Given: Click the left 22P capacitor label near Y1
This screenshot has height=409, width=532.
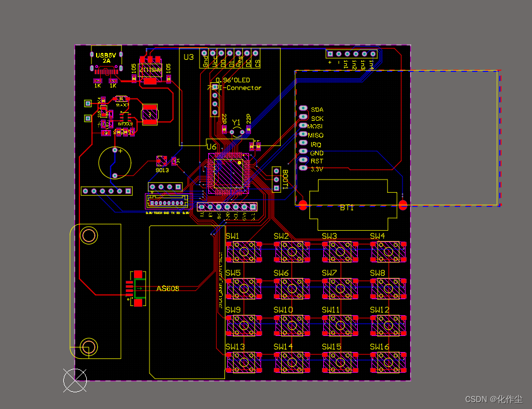Looking at the screenshot, I should [x=224, y=119].
